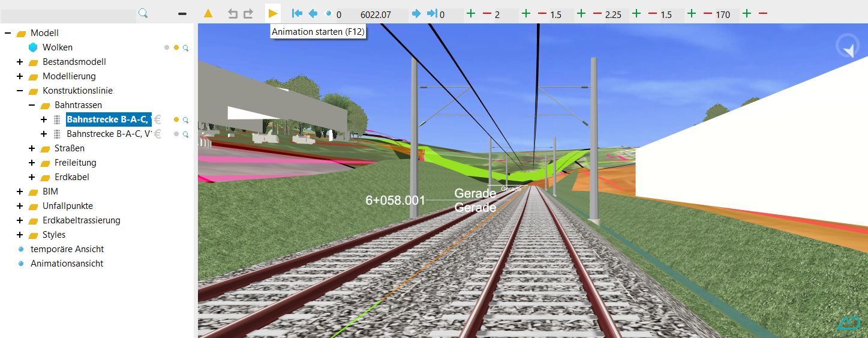Expand the Straßen folder
This screenshot has height=338, width=868.
[x=32, y=148]
